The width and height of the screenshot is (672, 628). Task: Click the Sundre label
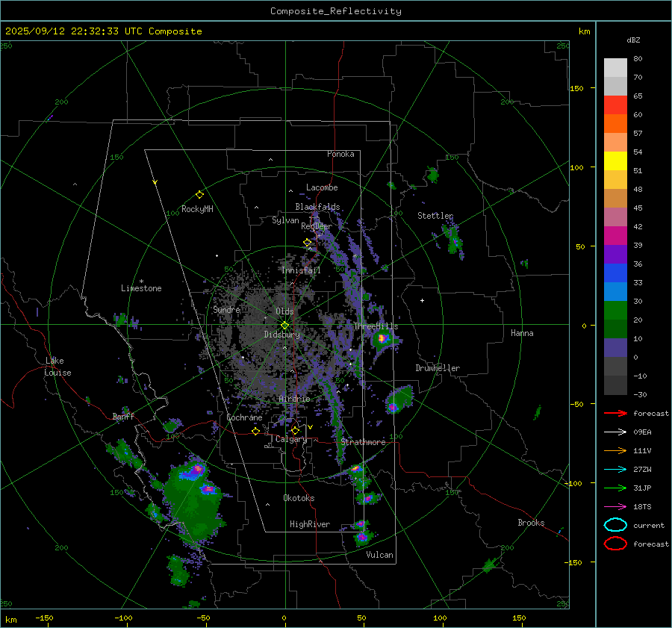[x=226, y=310]
